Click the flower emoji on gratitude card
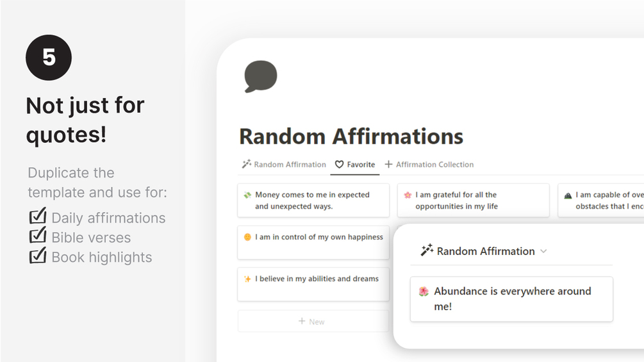Image resolution: width=644 pixels, height=362 pixels. (x=408, y=195)
